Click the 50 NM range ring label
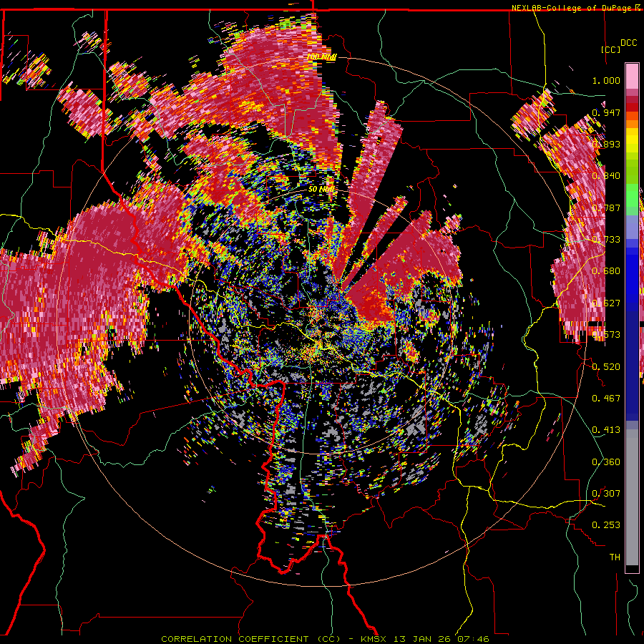 click(321, 190)
